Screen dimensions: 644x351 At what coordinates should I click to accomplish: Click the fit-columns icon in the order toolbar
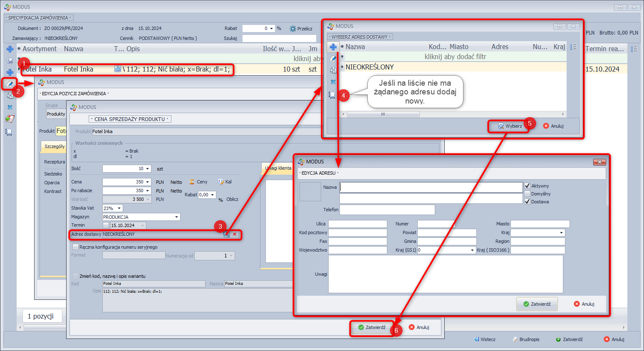click(x=9, y=132)
